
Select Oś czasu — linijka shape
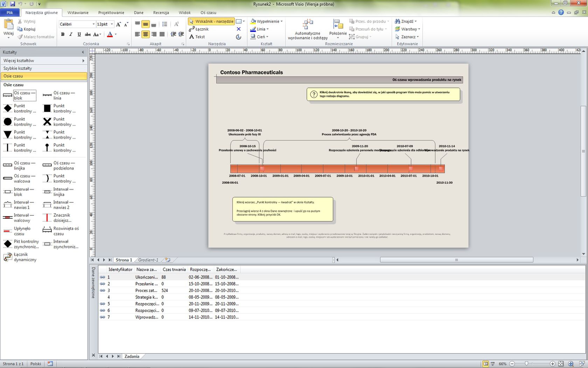(x=20, y=165)
